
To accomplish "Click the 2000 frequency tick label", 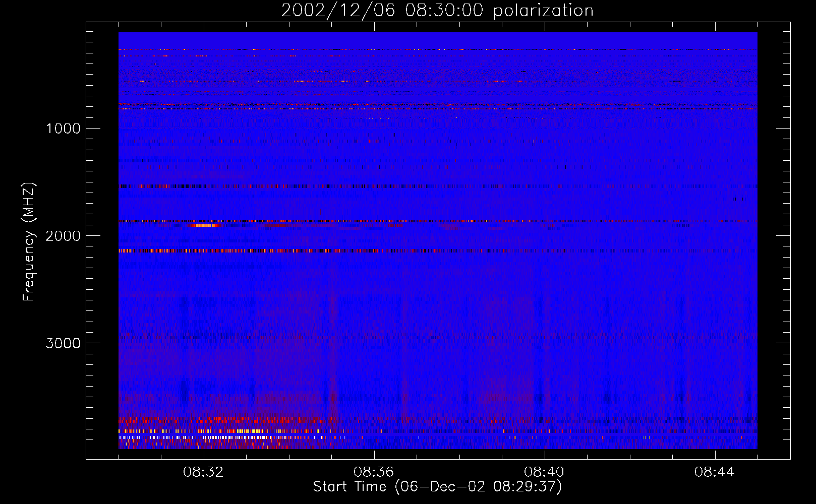I will pos(63,236).
